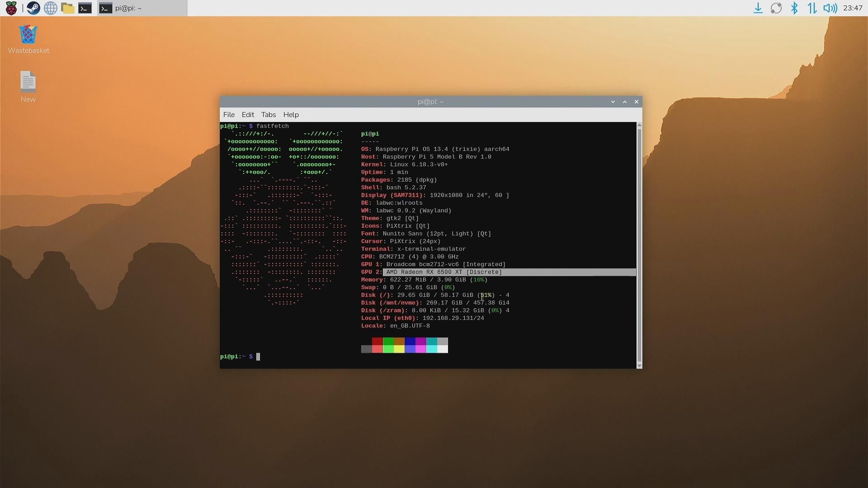
Task: Open the web browser globe icon
Action: tap(51, 8)
